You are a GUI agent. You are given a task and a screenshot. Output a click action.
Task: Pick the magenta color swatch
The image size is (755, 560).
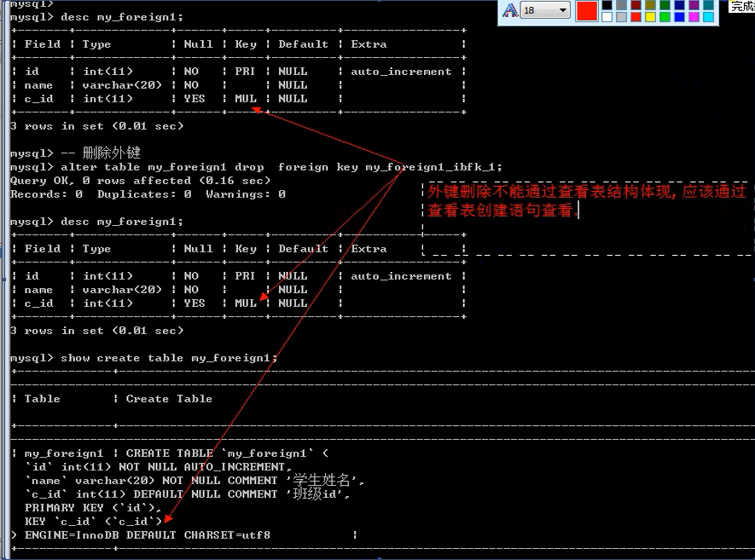click(694, 17)
